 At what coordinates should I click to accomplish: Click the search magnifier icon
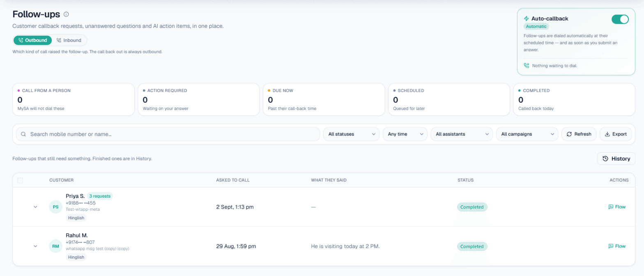point(24,134)
